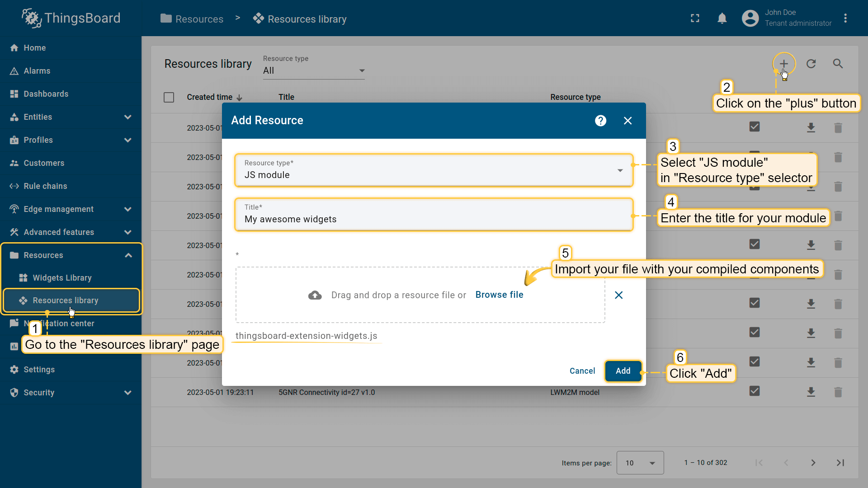Open Customers page

(x=71, y=163)
